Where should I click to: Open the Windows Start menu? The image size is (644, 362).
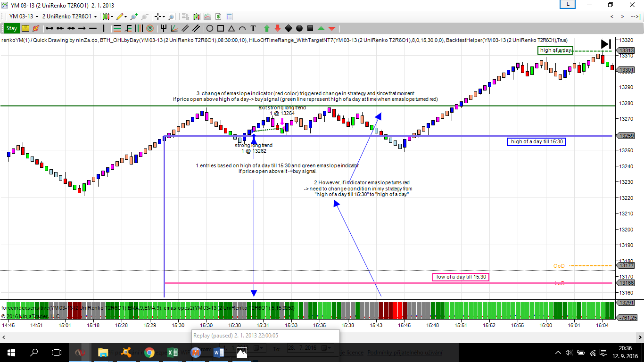point(10,352)
